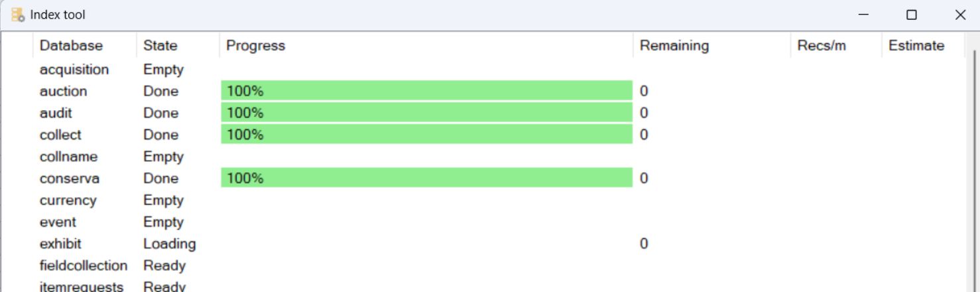Click the Recs/m column header
The width and height of the screenshot is (980, 292).
point(822,46)
